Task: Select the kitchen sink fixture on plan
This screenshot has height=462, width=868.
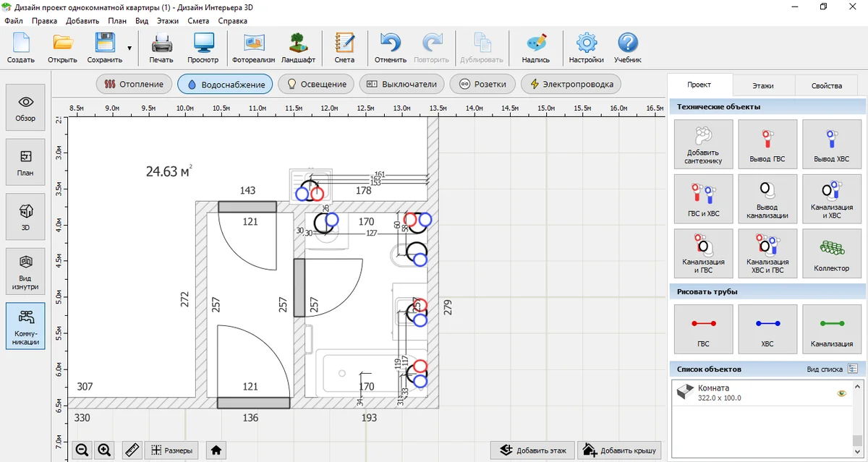Action: 310,185
